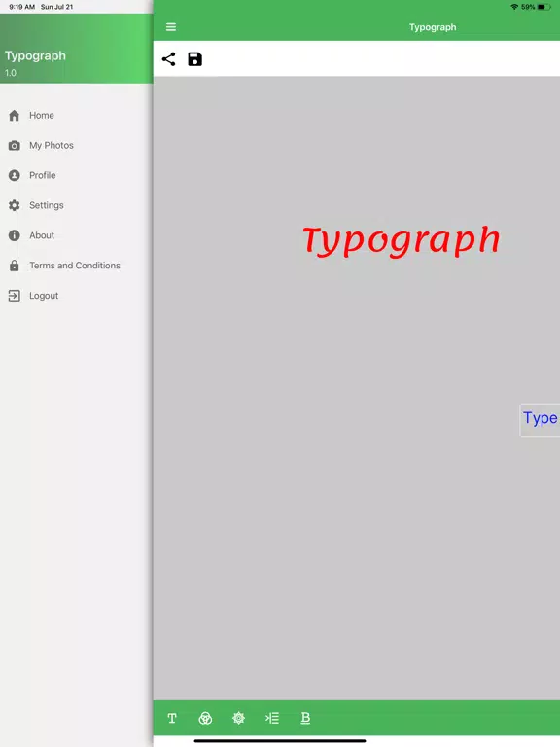Tap the info icon next to About
The image size is (560, 747).
click(x=15, y=235)
